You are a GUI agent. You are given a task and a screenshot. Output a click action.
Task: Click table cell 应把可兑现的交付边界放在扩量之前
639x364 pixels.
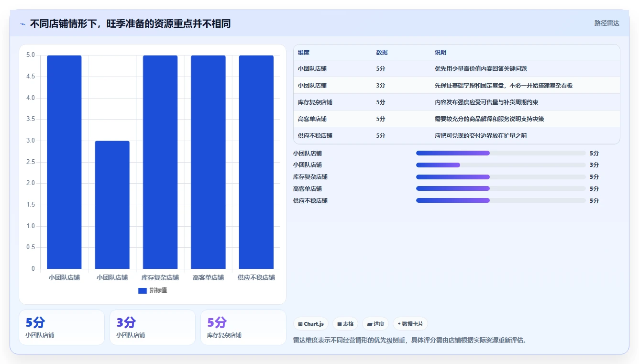[481, 136]
